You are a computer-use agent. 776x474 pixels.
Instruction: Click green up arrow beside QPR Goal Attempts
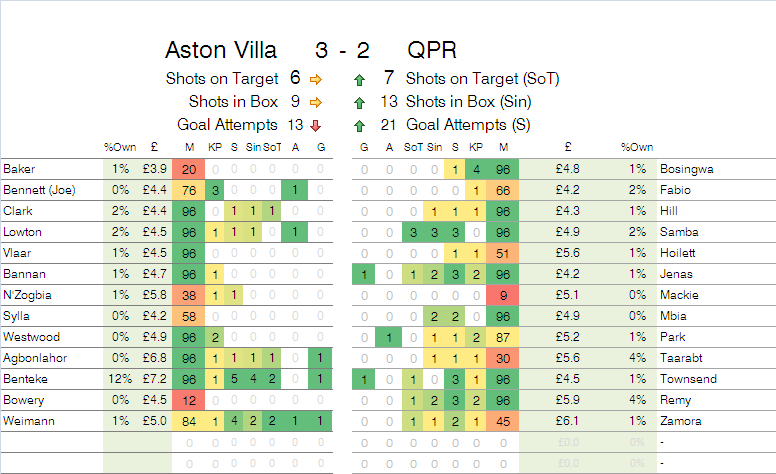(359, 125)
